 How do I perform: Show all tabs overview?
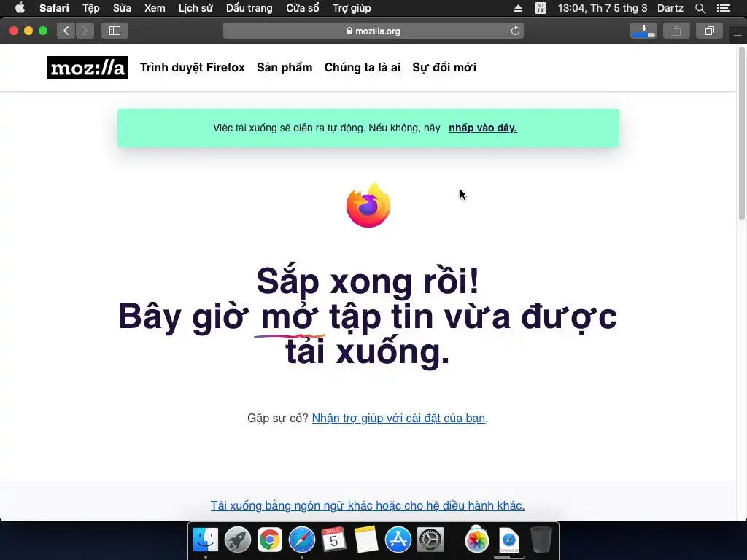(709, 31)
